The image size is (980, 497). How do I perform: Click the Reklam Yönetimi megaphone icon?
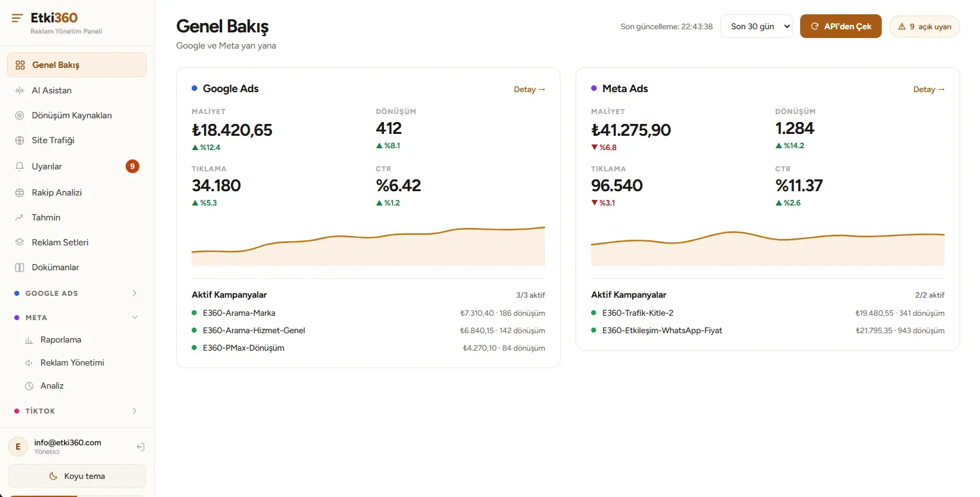point(29,362)
